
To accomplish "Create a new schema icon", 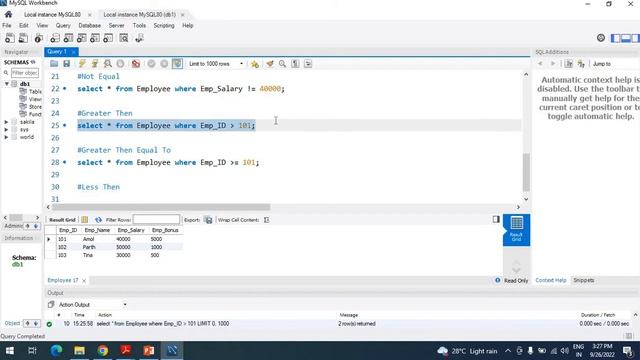I will [x=55, y=38].
